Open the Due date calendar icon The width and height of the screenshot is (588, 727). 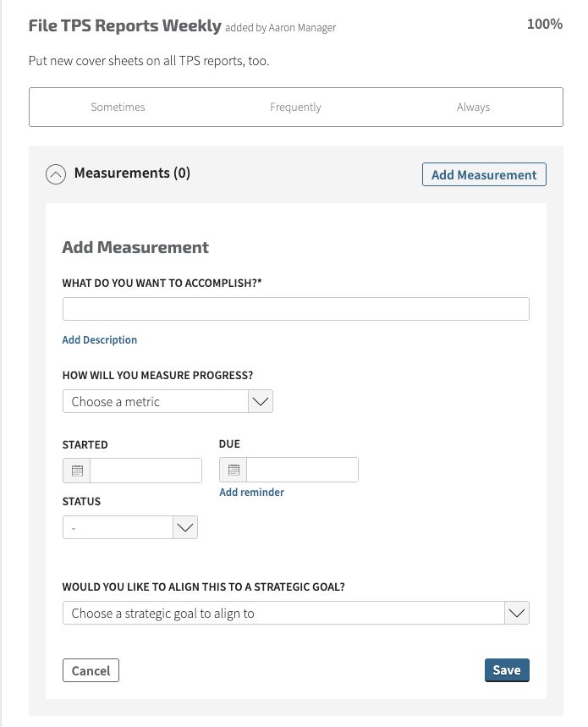coord(234,470)
